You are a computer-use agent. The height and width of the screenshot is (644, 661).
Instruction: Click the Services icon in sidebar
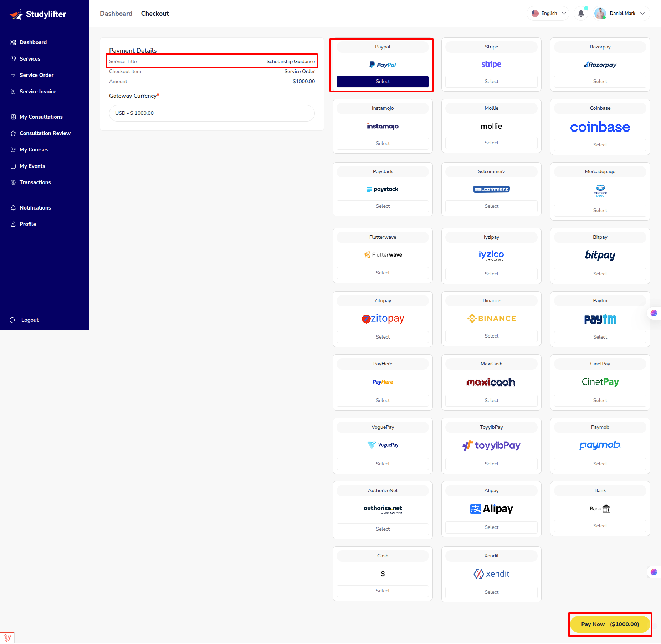[13, 59]
